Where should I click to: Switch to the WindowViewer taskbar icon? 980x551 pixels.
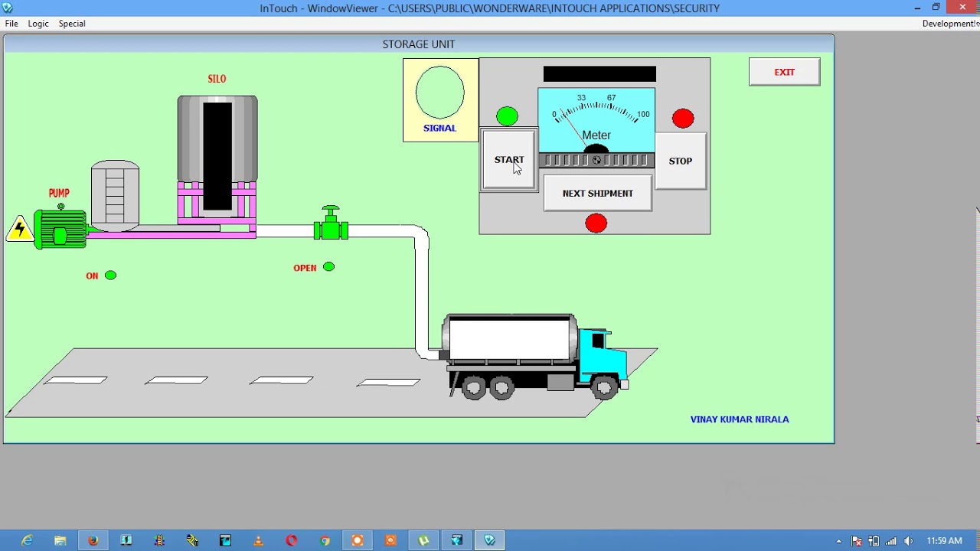[x=490, y=541]
